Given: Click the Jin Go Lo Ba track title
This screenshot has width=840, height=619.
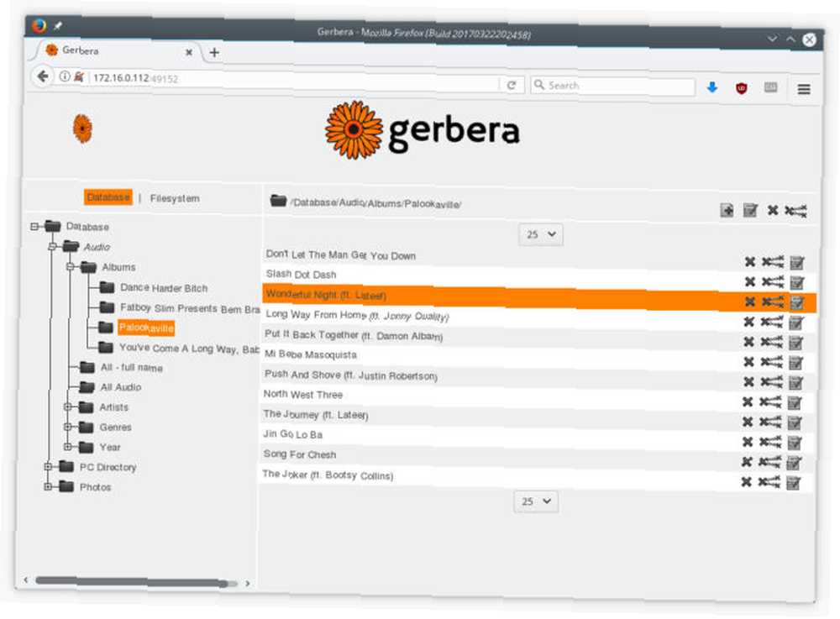Looking at the screenshot, I should (x=292, y=434).
